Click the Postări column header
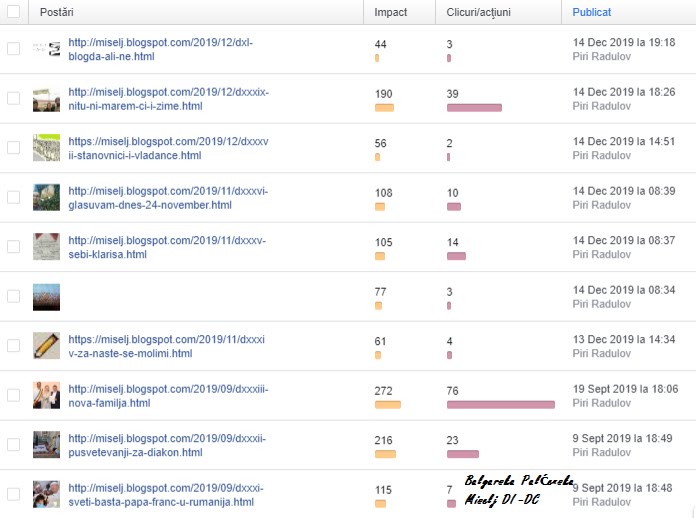The image size is (696, 518). pos(56,12)
